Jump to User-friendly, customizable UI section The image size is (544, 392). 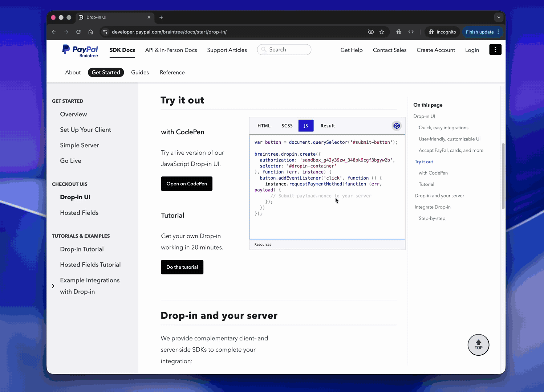coord(449,139)
